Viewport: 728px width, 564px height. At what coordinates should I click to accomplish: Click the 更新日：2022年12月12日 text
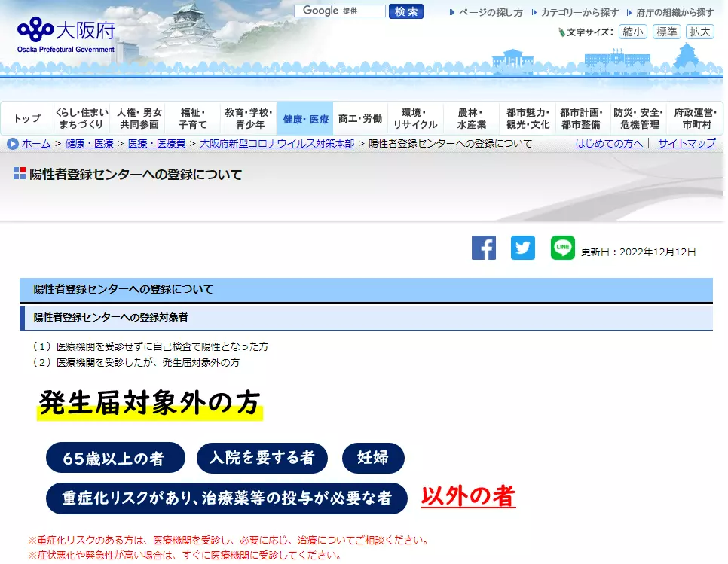coord(638,252)
